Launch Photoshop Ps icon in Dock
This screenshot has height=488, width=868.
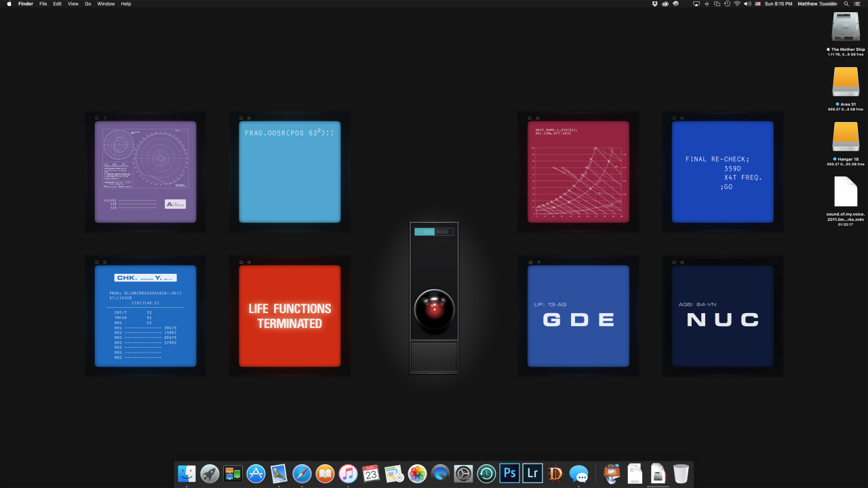pos(509,473)
